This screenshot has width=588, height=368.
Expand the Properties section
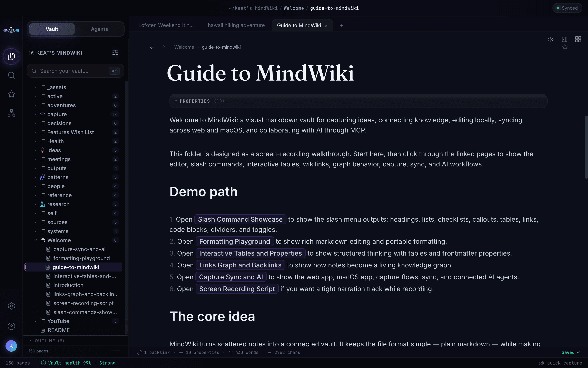(x=358, y=101)
